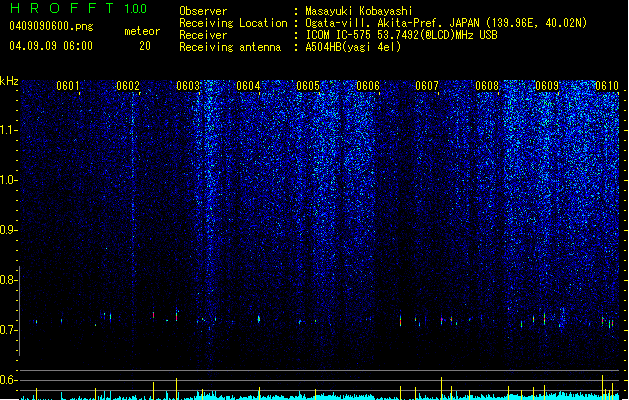Click the Observer field label
Screen dimensions: 629x400
[x=203, y=11]
